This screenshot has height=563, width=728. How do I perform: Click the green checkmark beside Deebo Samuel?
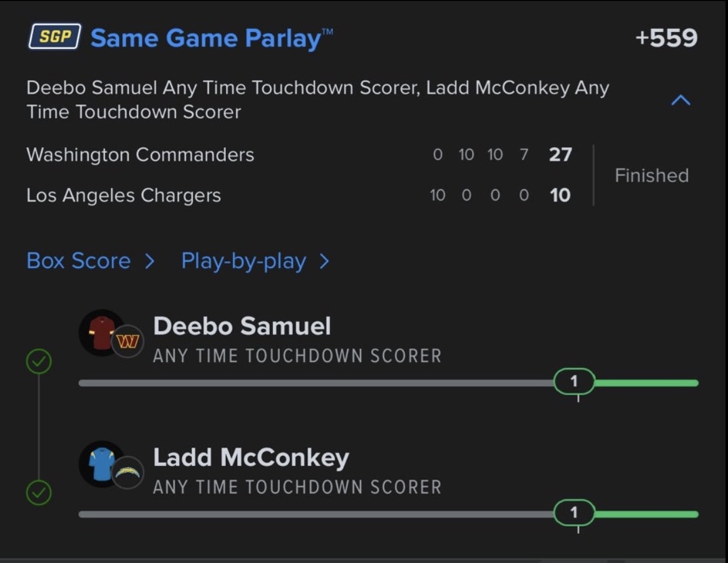(39, 362)
